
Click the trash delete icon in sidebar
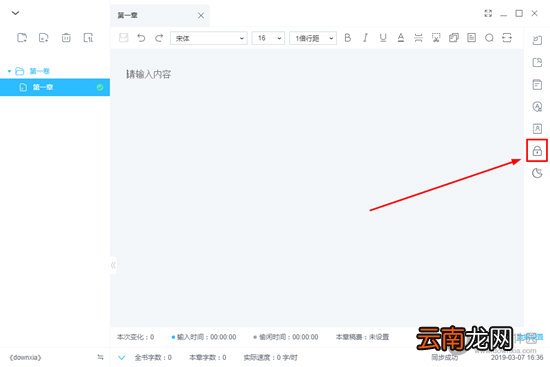click(66, 38)
